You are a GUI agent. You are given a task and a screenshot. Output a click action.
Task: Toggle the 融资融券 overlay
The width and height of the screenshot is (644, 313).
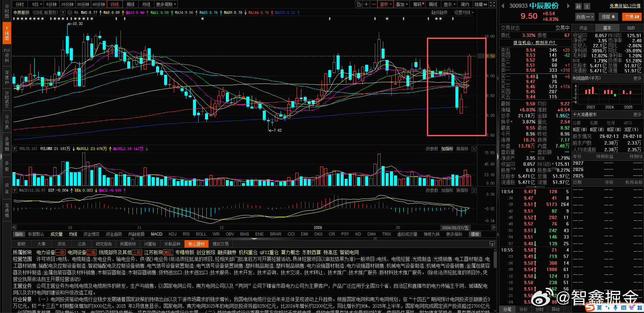[440, 12]
